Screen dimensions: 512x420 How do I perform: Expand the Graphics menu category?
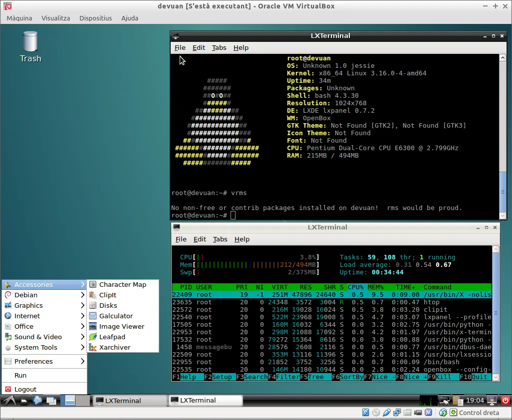pos(44,305)
